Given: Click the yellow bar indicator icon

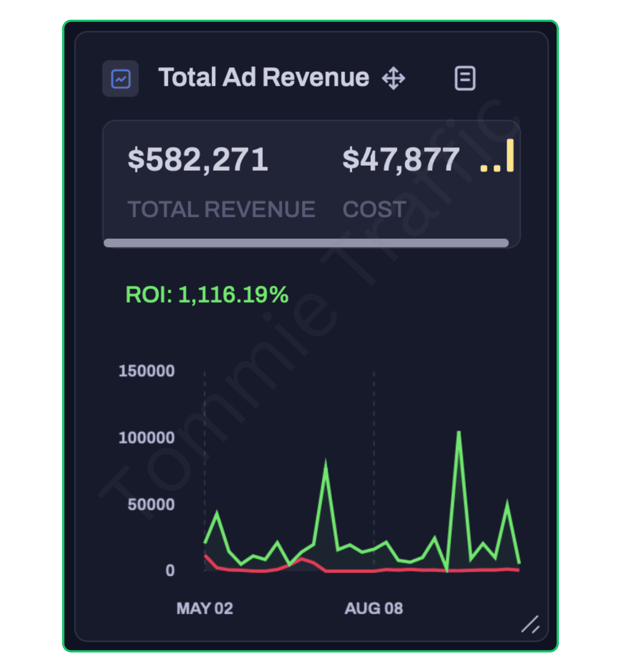Looking at the screenshot, I should [497, 157].
